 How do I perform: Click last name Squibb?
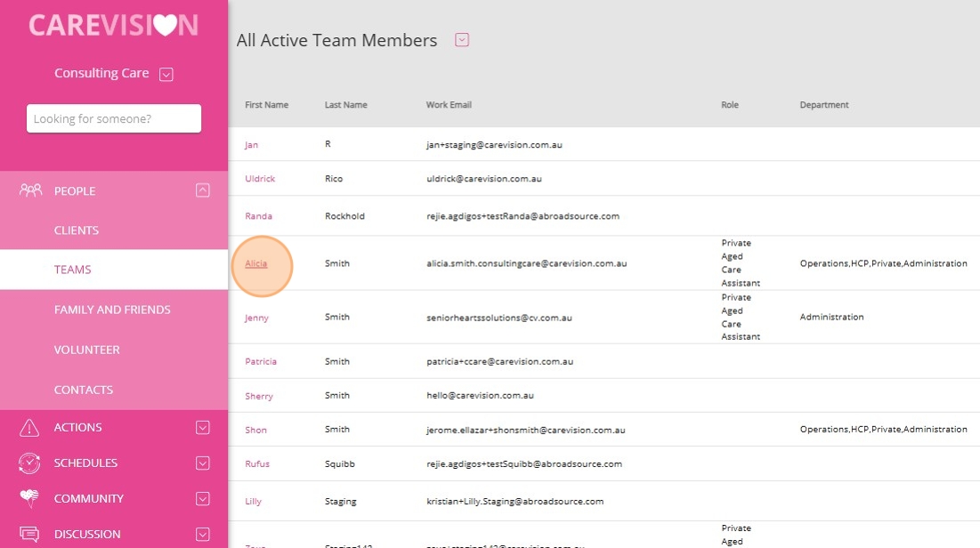[339, 463]
